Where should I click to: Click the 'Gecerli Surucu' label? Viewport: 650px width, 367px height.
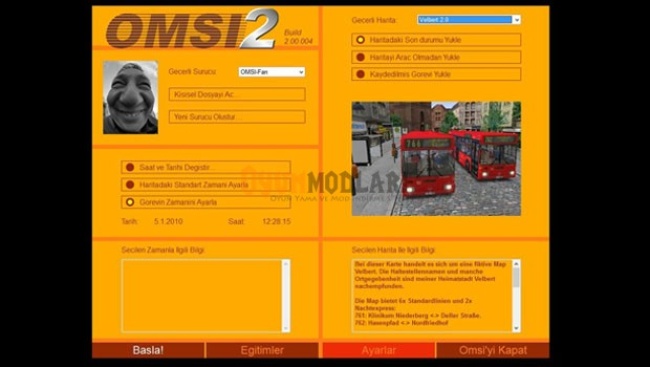[x=192, y=72]
